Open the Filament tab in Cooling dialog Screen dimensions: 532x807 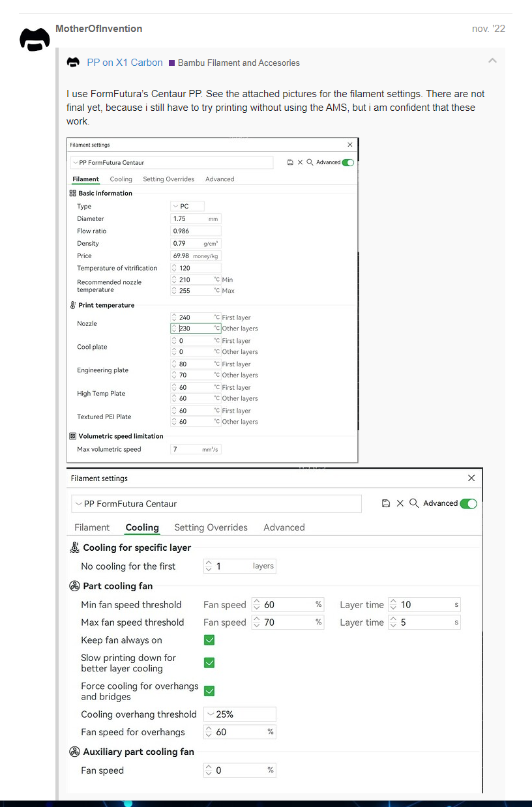click(x=92, y=527)
